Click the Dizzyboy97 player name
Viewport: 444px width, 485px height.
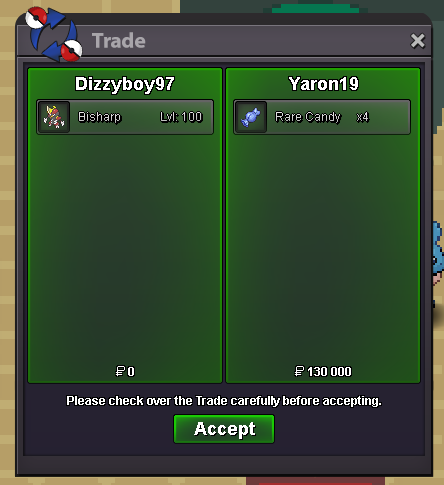pyautogui.click(x=125, y=84)
